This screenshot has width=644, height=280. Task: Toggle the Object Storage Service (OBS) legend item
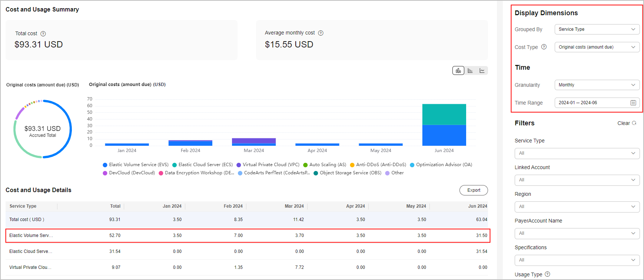tap(348, 173)
